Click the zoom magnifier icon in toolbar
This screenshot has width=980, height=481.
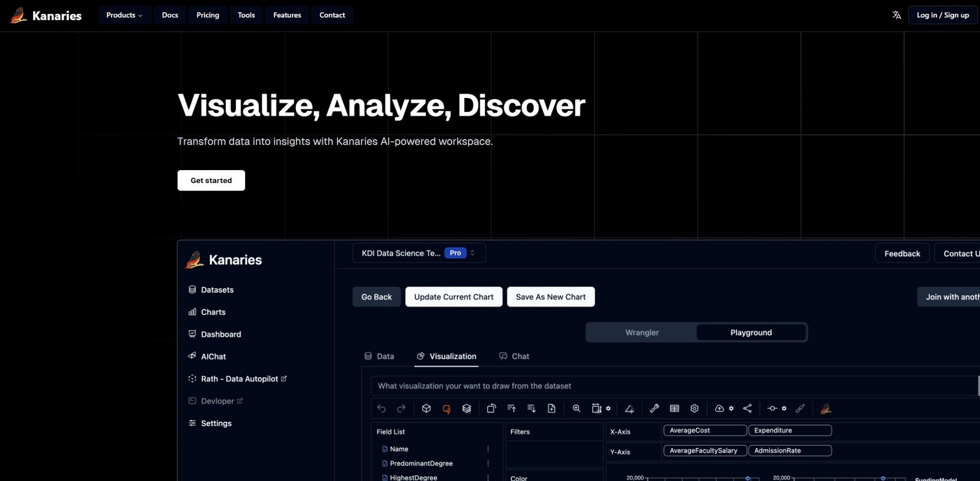(x=576, y=408)
